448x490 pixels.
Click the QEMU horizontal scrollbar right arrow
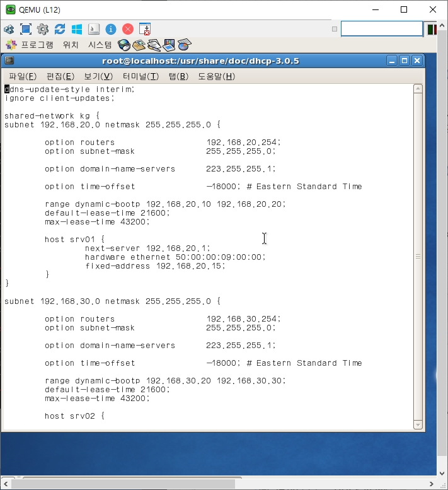[x=432, y=484]
